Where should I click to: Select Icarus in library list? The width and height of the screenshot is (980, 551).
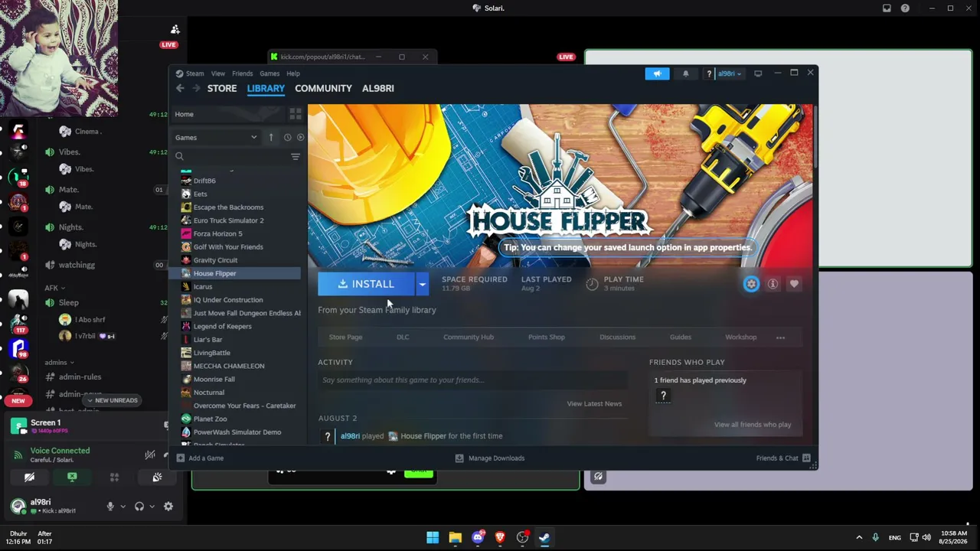[x=203, y=286]
